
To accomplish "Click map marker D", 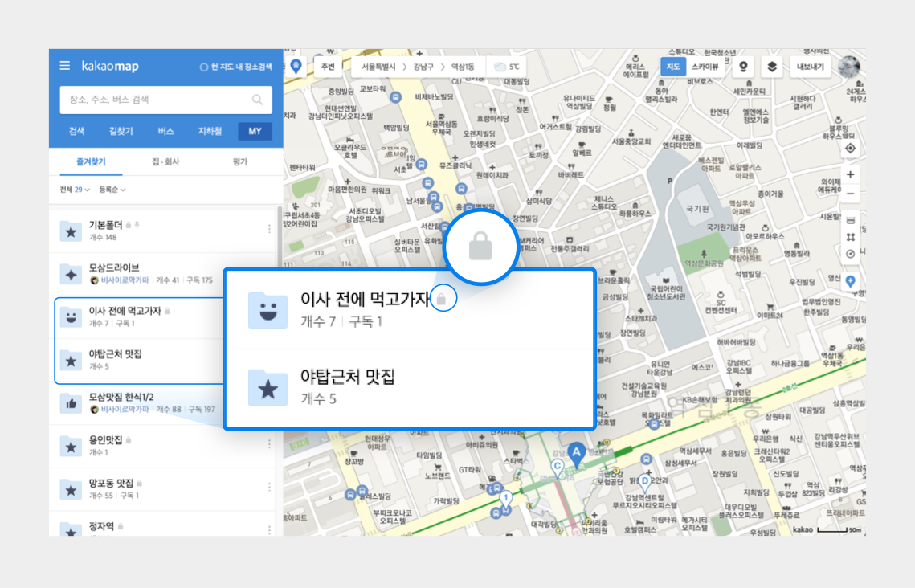I will [x=645, y=482].
